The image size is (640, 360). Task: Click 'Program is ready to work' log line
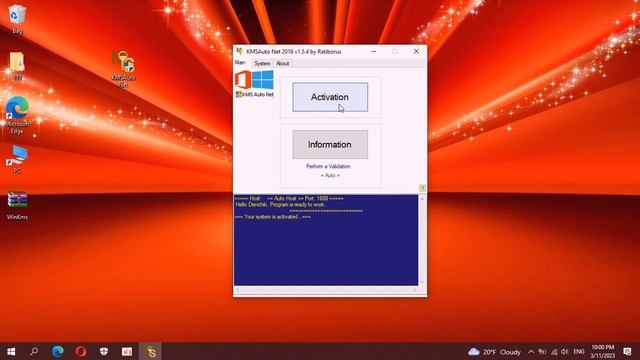point(280,205)
